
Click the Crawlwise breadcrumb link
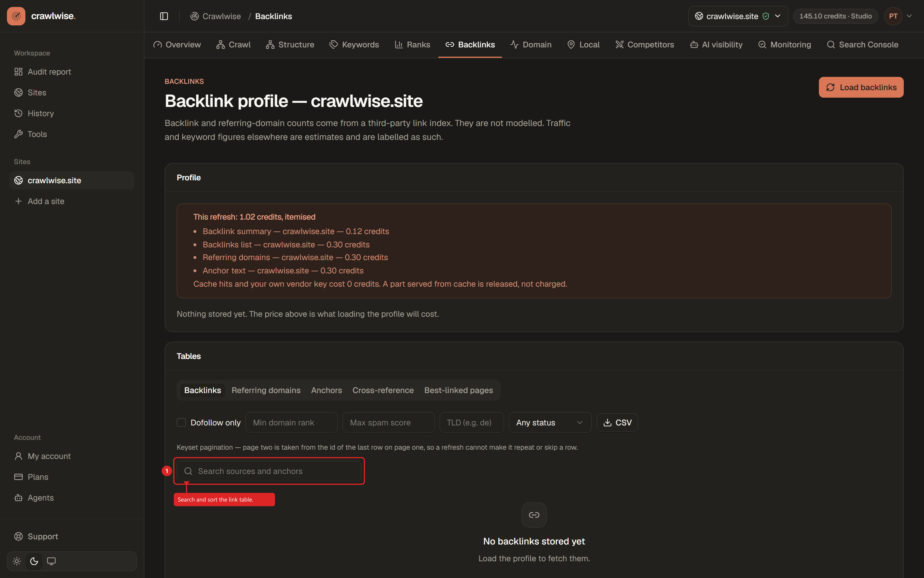pos(216,16)
